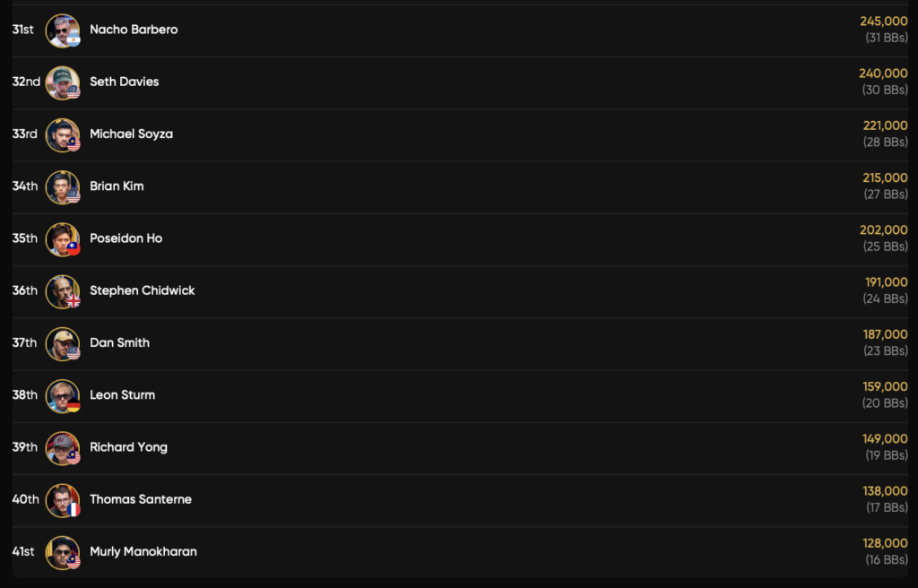This screenshot has height=588, width=918.
Task: Click Leon Sturm's avatar image
Action: (x=63, y=395)
